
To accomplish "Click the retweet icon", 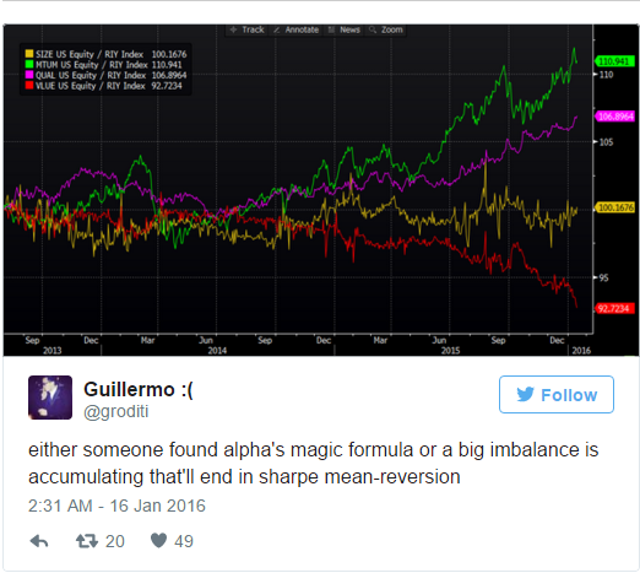I will click(87, 541).
